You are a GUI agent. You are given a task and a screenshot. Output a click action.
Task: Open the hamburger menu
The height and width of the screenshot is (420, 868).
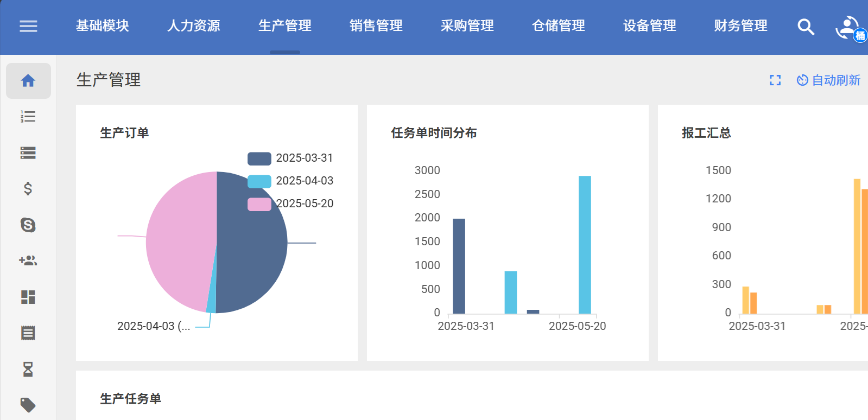tap(28, 26)
